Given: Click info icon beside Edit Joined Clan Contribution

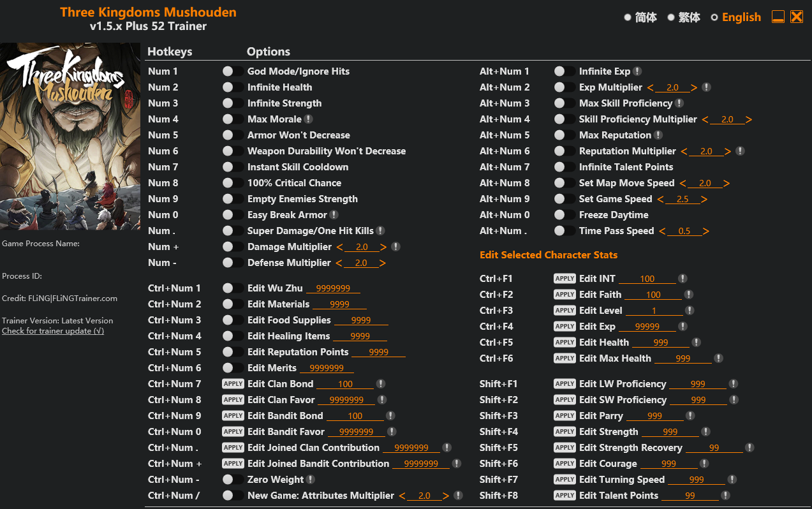Looking at the screenshot, I should pyautogui.click(x=447, y=448).
